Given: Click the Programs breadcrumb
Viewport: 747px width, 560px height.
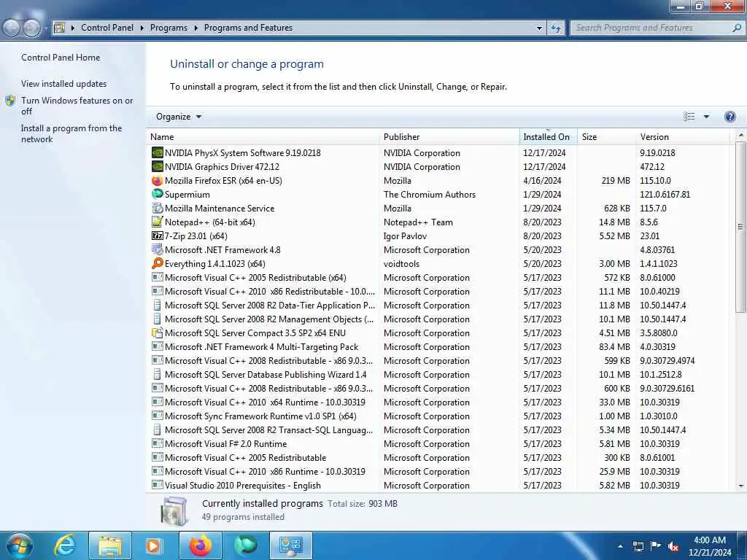Looking at the screenshot, I should (169, 28).
